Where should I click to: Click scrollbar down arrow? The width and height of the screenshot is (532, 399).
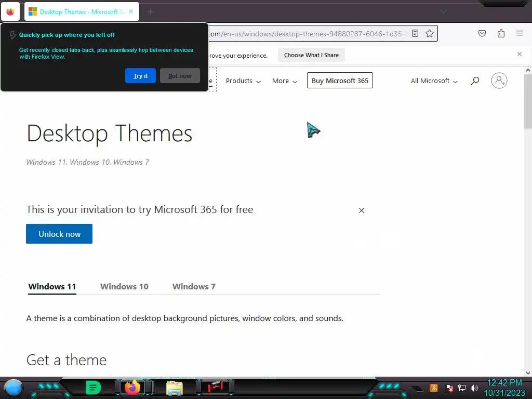point(528,373)
